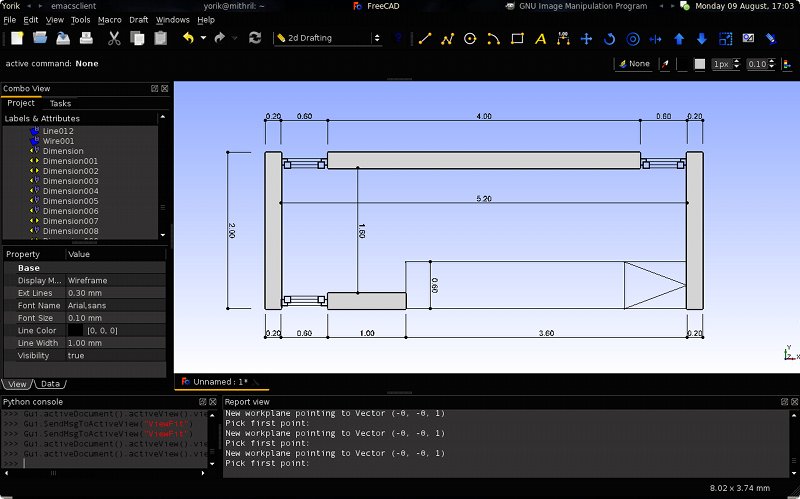Viewport: 800px width, 499px height.
Task: Toggle floating of Combo View panel
Action: 154,88
